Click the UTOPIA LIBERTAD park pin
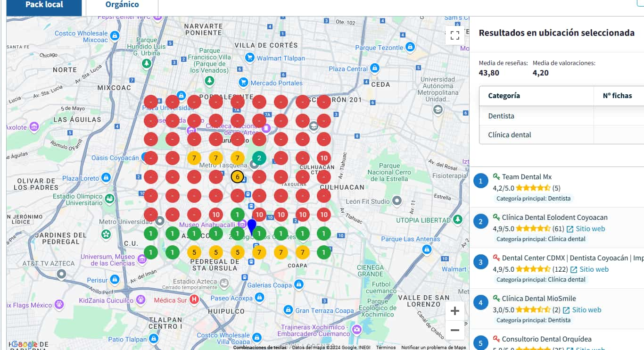Image resolution: width=644 pixels, height=350 pixels. click(458, 220)
